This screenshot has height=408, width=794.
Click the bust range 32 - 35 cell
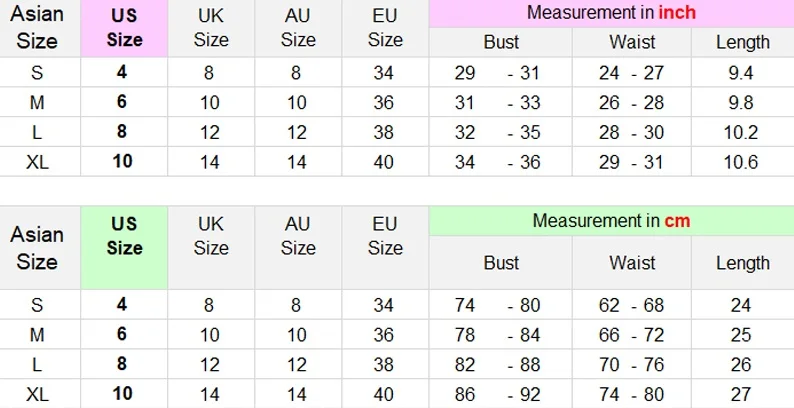pyautogui.click(x=499, y=132)
